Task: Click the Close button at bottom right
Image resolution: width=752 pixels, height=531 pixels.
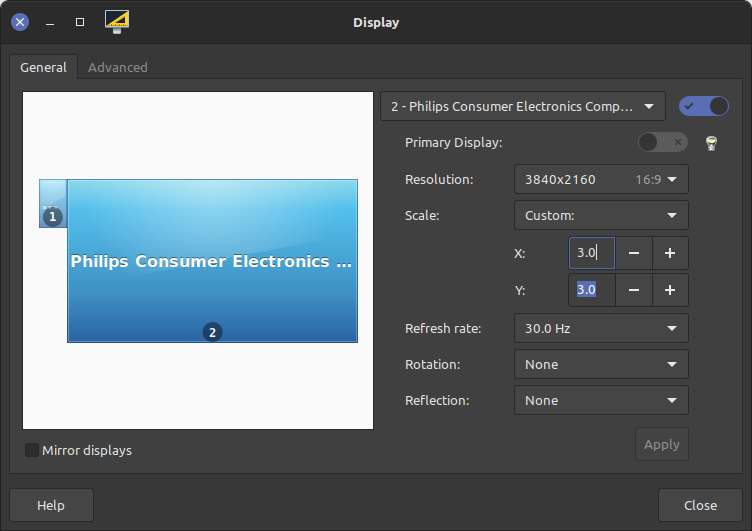Action: (x=700, y=505)
